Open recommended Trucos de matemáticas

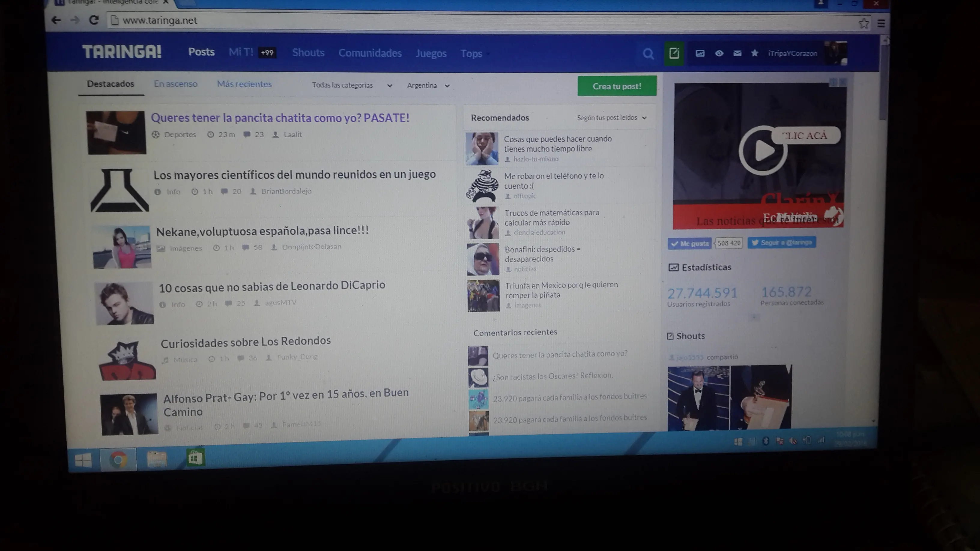tap(552, 218)
